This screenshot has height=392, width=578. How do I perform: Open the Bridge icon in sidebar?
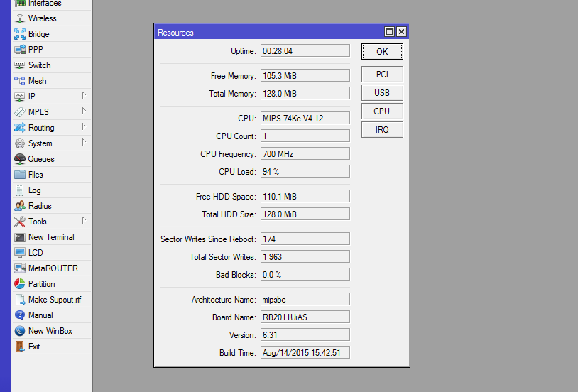tap(20, 34)
